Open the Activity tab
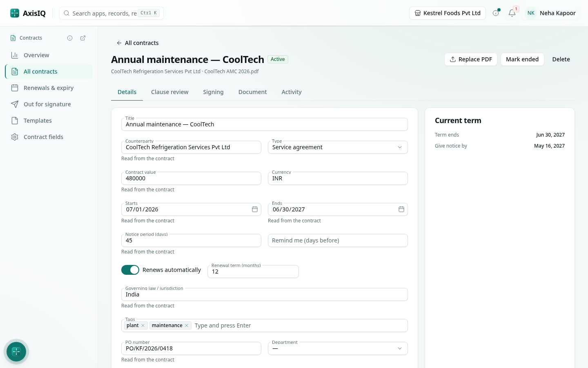 [292, 92]
